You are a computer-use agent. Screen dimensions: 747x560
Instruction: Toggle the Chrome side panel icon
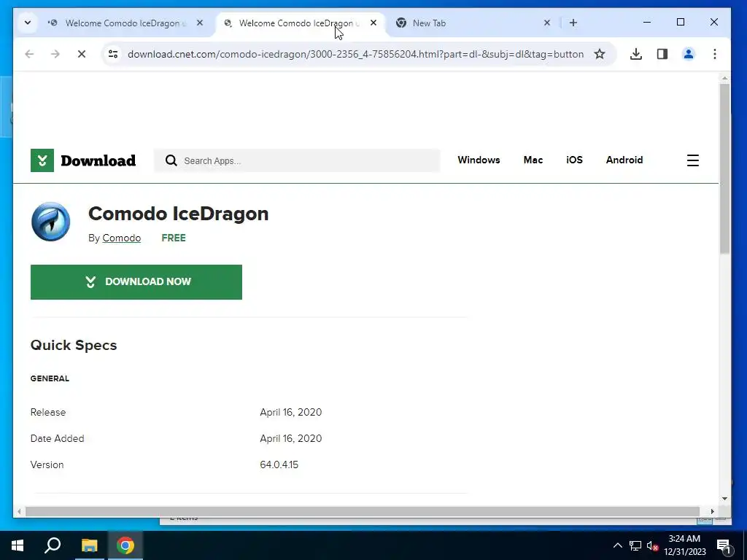662,54
